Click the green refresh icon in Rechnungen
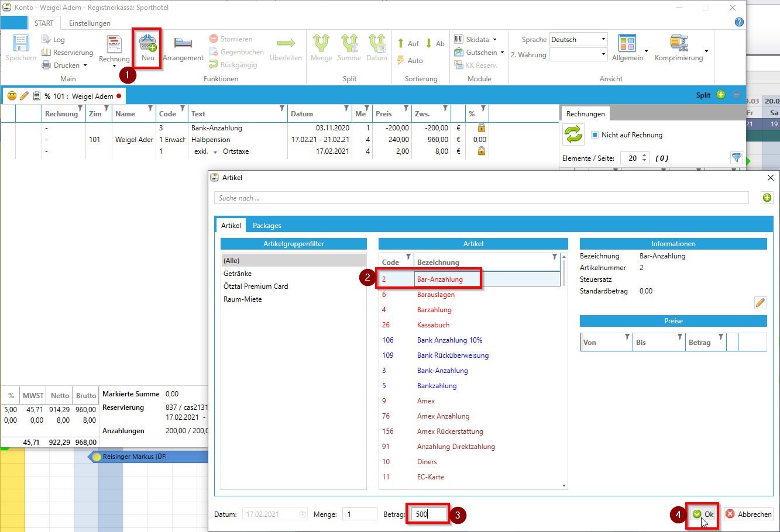The width and height of the screenshot is (780, 532). point(573,134)
